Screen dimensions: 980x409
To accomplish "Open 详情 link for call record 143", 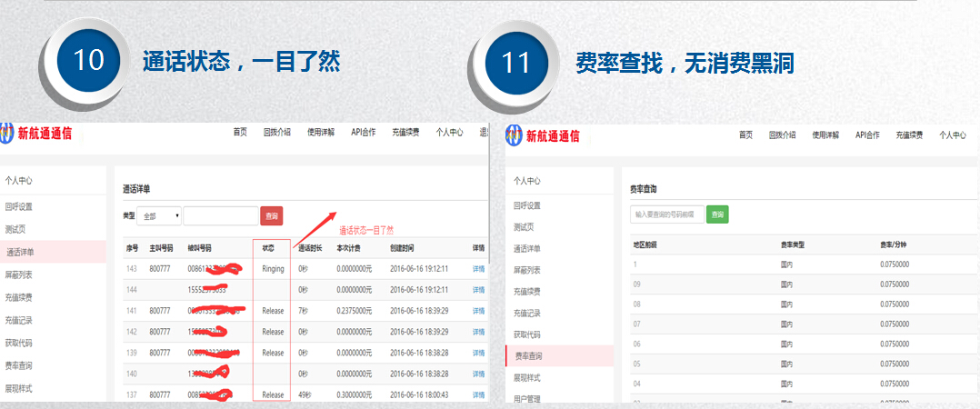I will pos(479,269).
